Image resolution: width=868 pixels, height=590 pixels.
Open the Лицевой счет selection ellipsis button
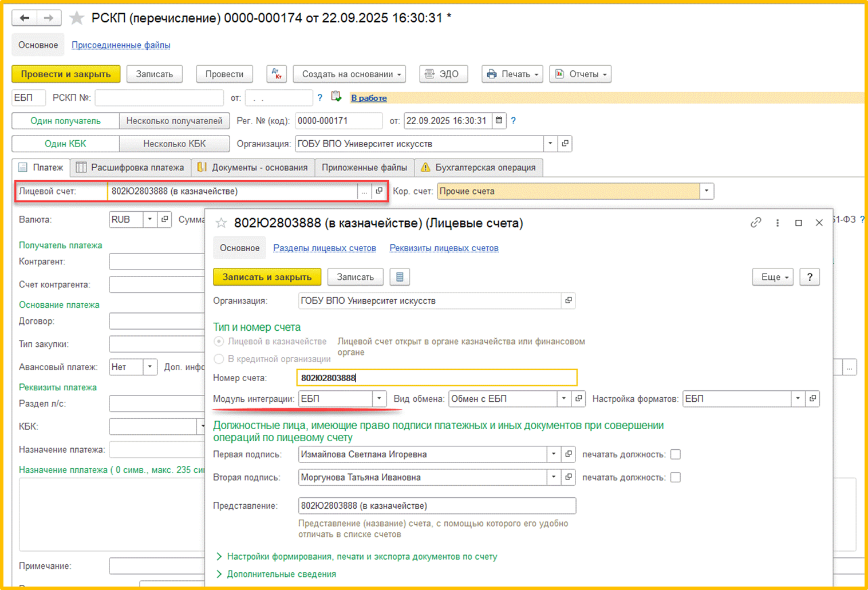click(364, 192)
